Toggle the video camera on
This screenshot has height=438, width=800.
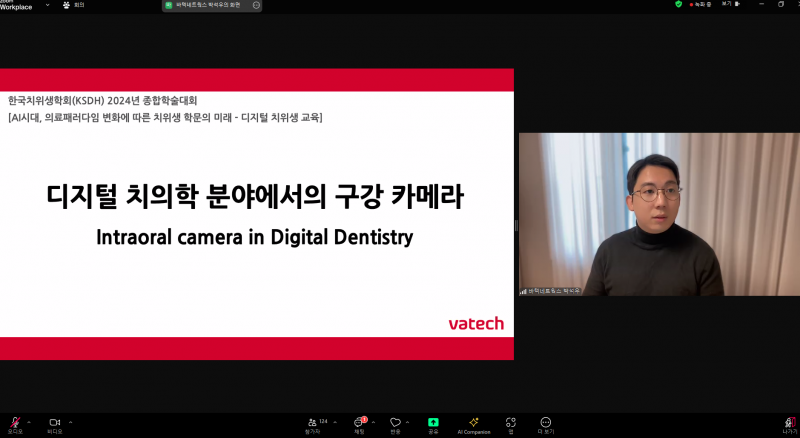(x=55, y=423)
